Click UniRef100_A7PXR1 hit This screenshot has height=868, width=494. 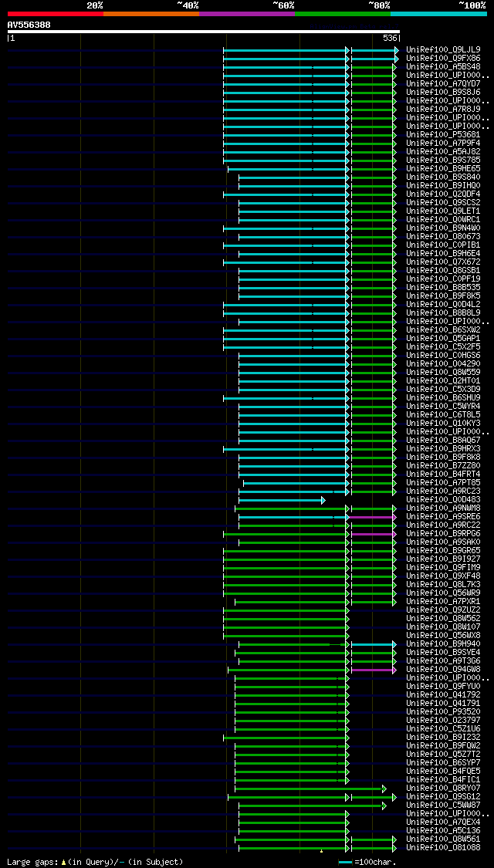coord(443,602)
